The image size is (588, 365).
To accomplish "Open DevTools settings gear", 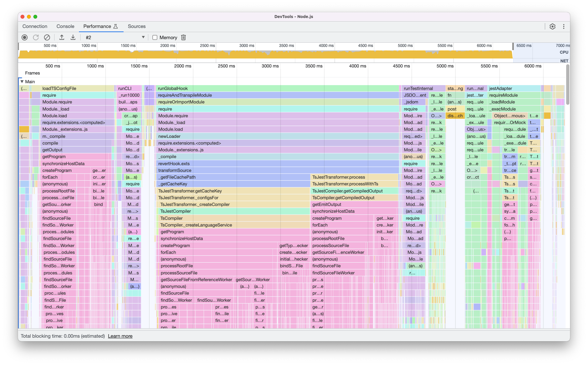I will [552, 26].
